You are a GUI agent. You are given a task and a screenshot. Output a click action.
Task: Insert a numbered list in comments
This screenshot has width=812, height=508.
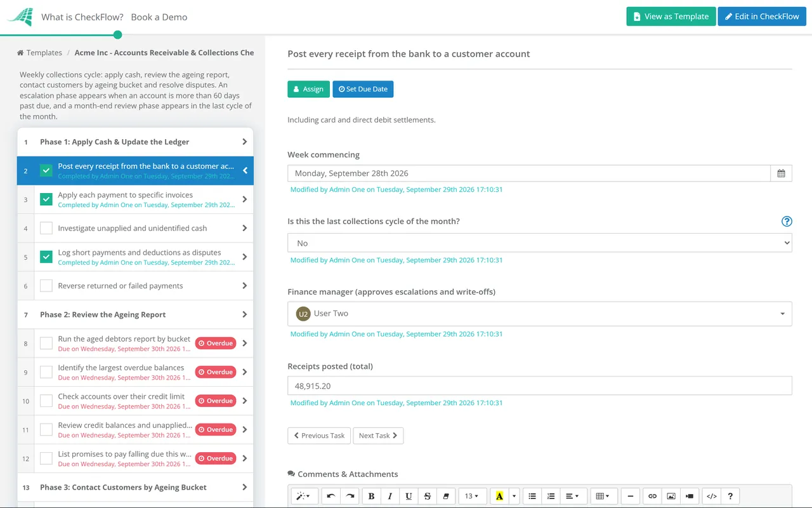551,497
